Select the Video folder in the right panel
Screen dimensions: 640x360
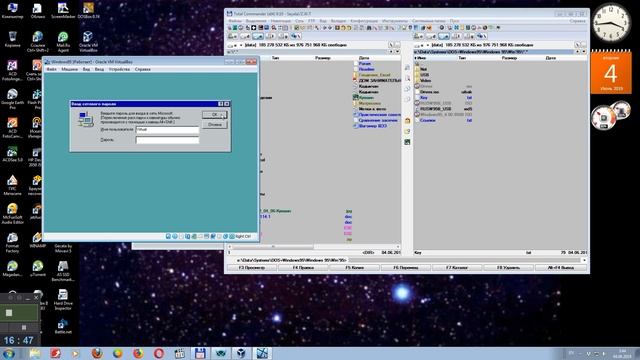tap(425, 81)
